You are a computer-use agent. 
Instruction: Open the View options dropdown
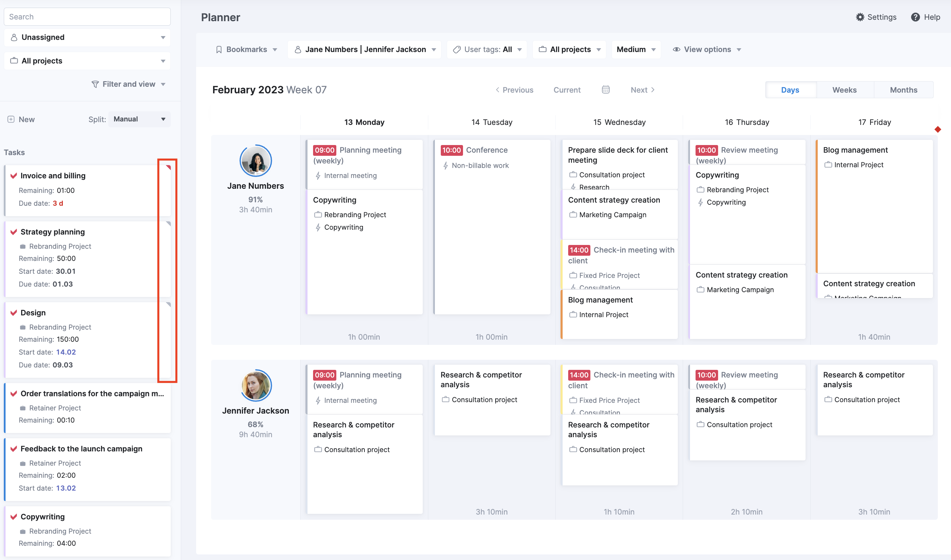[707, 49]
